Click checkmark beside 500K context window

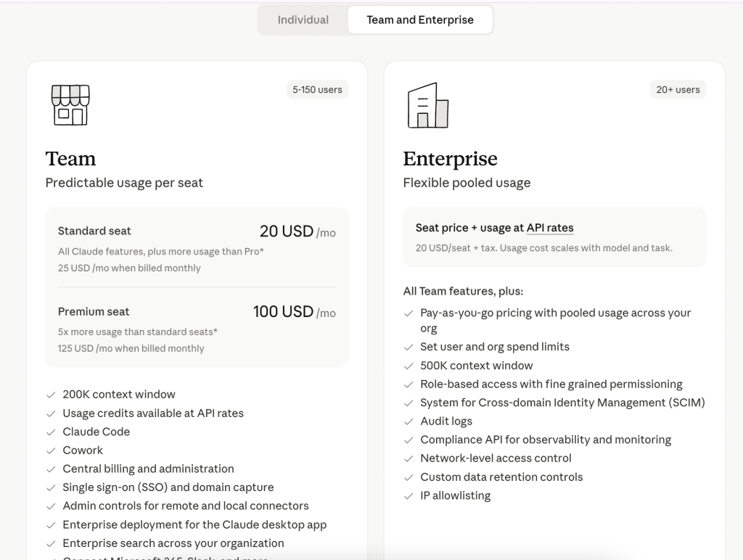coord(409,366)
